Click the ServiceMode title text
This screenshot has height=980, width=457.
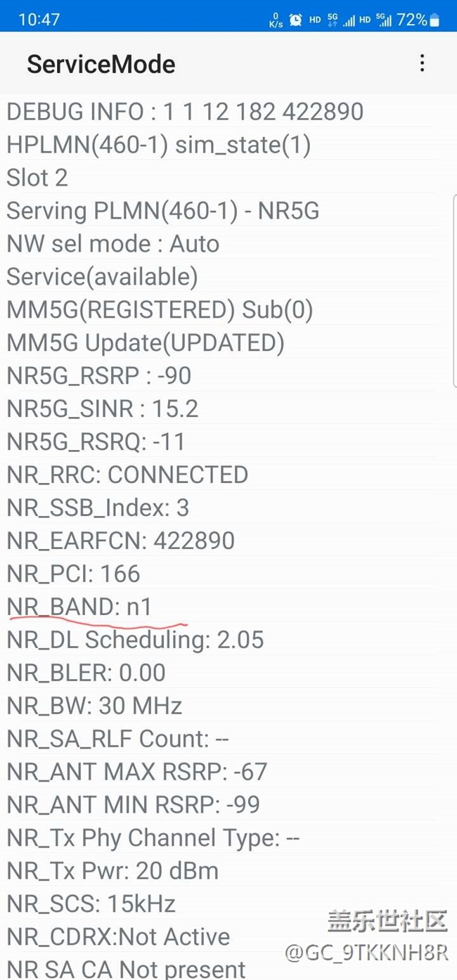(101, 65)
